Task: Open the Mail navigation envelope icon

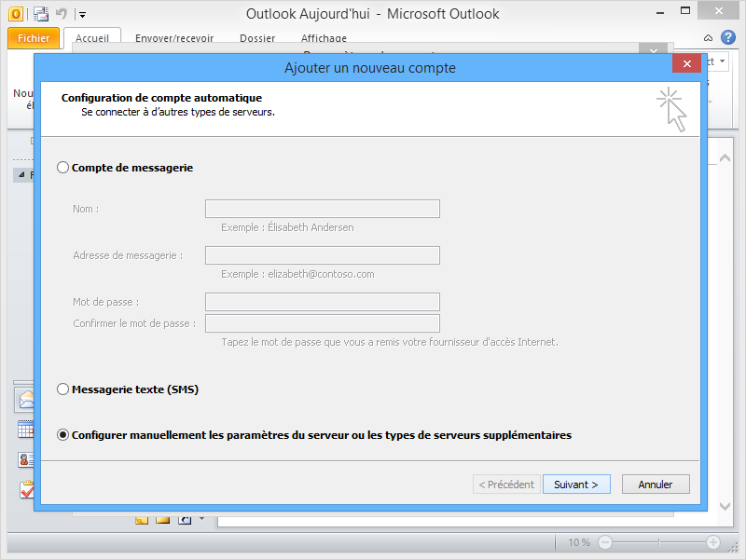Action: pyautogui.click(x=26, y=400)
